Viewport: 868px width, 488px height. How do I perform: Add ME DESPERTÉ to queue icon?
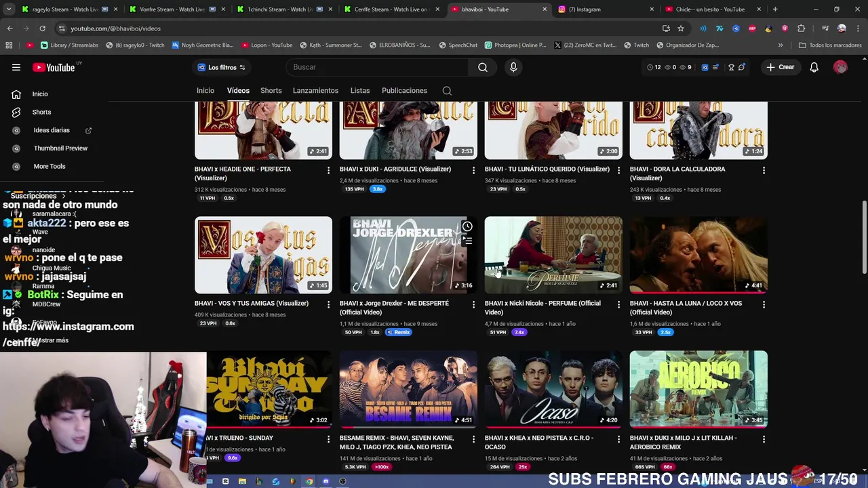[467, 241]
